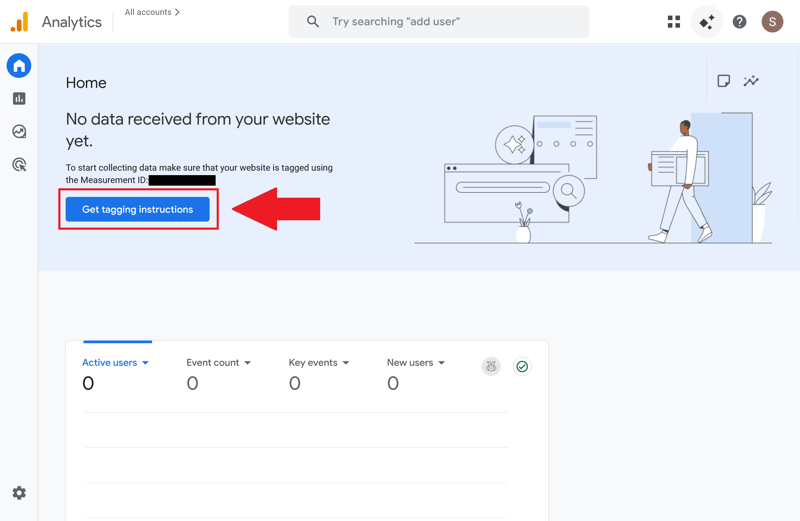Open the Help question mark icon
The height and width of the screenshot is (521, 800).
[x=740, y=22]
